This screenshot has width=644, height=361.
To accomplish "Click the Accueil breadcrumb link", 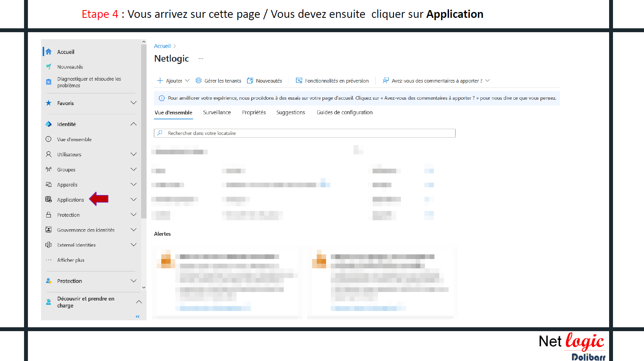I will [162, 46].
